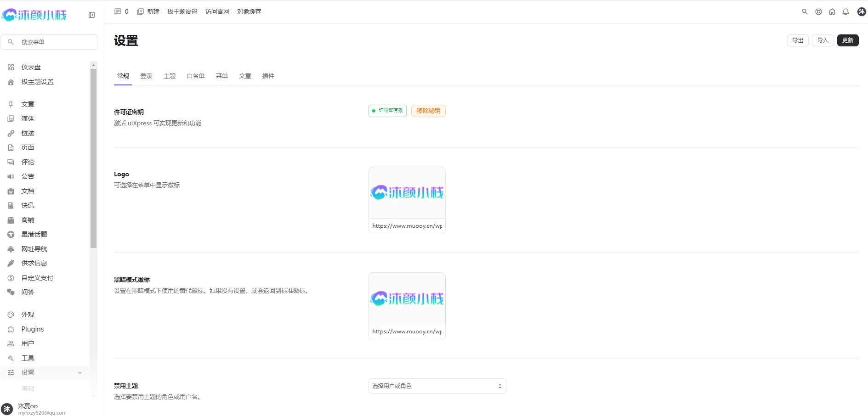Click the comments icon showing 0
868x416 pixels.
pos(121,11)
